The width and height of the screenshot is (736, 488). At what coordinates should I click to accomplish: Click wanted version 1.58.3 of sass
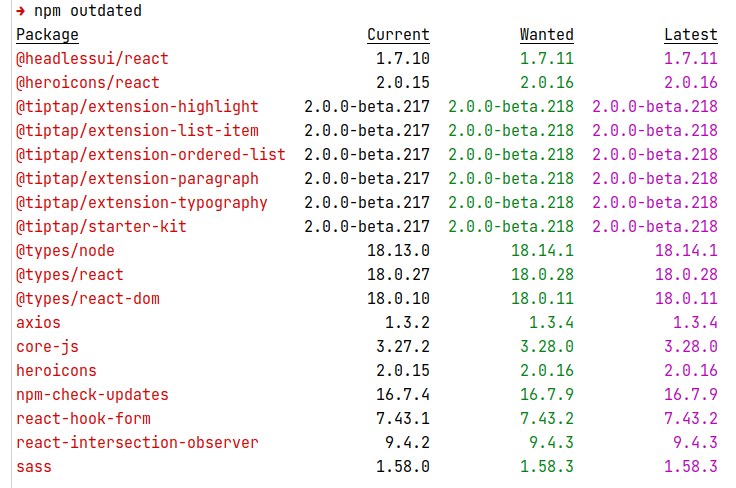tap(547, 466)
